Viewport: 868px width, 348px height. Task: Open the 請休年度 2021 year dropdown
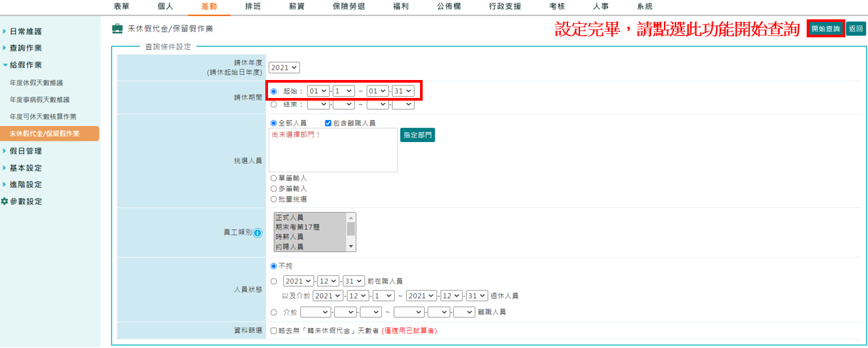click(285, 67)
